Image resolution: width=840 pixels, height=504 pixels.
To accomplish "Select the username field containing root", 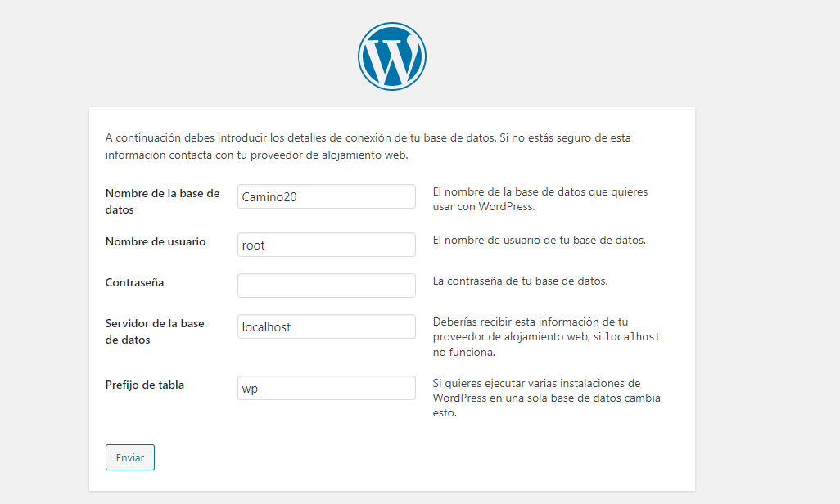I will (326, 245).
